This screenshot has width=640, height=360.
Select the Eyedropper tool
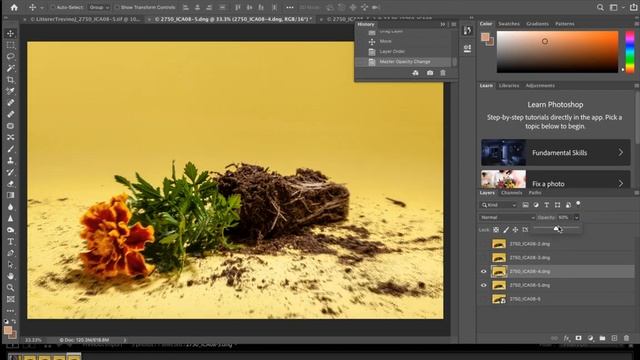[11, 91]
